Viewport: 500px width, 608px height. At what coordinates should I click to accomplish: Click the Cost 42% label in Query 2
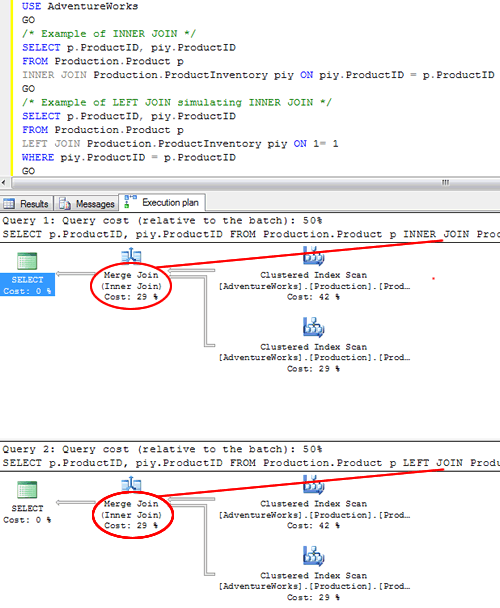[x=313, y=526]
